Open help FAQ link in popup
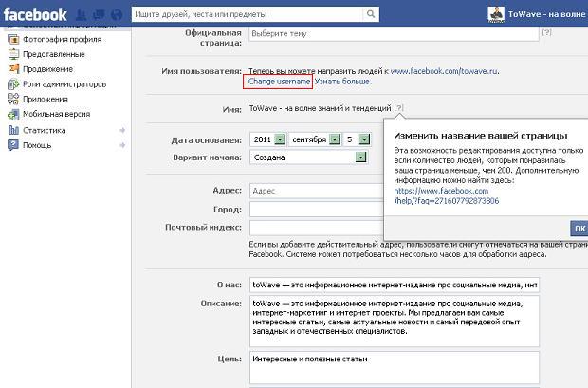Viewport: 588px width, 388px height. point(447,195)
